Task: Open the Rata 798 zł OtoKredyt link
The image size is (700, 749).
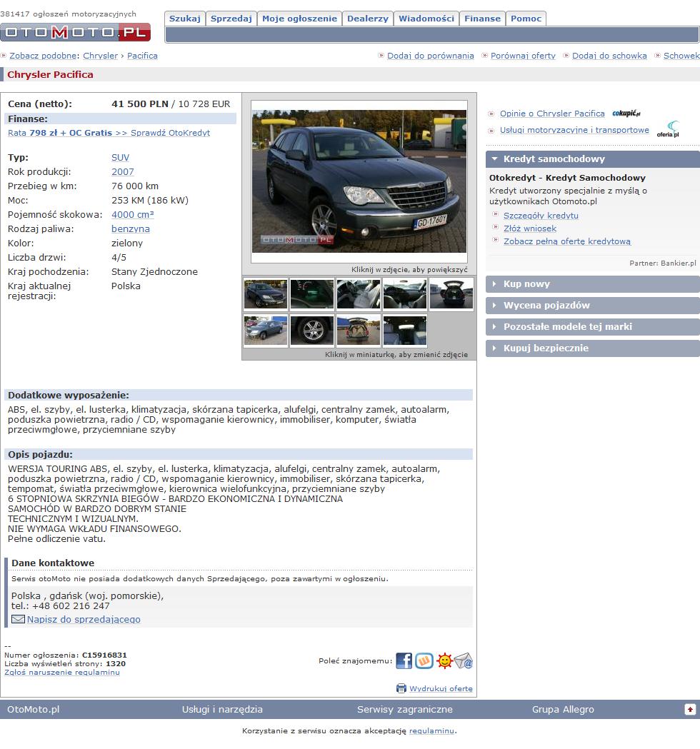Action: click(x=109, y=133)
